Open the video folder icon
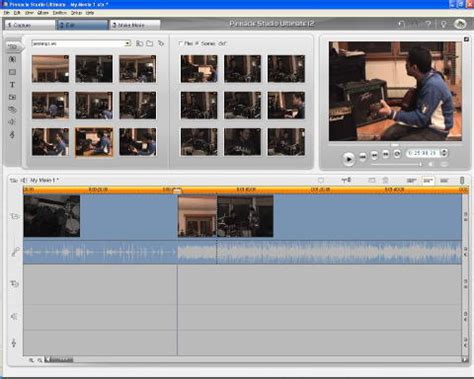Screen dimensions: 474x379 pos(150,43)
